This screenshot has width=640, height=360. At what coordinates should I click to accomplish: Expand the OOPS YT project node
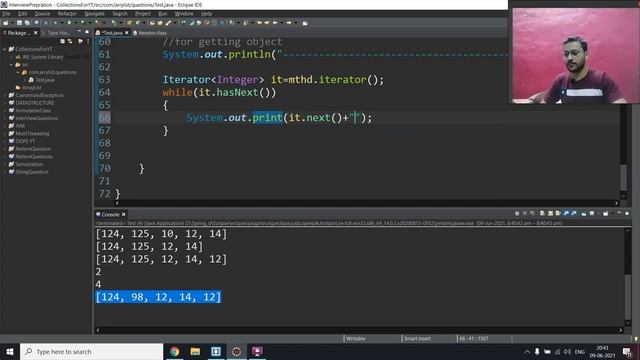[5, 141]
